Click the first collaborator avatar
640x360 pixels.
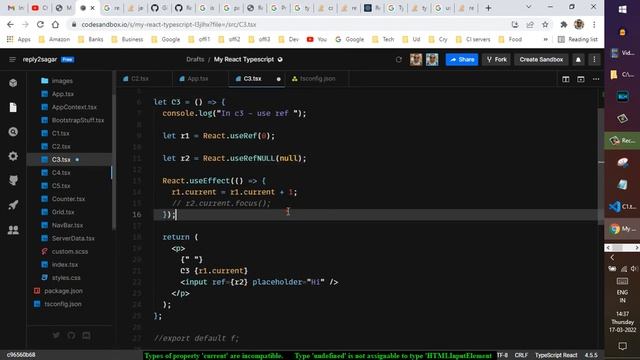[x=416, y=60]
